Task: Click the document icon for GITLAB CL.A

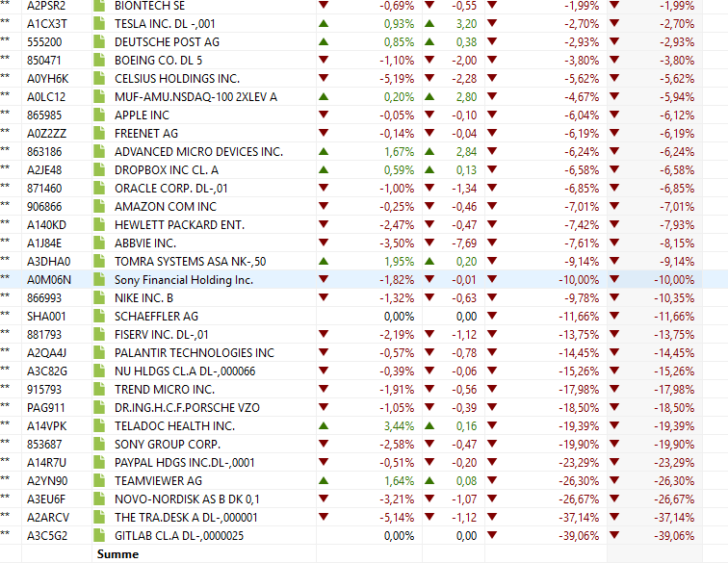Action: (99, 536)
